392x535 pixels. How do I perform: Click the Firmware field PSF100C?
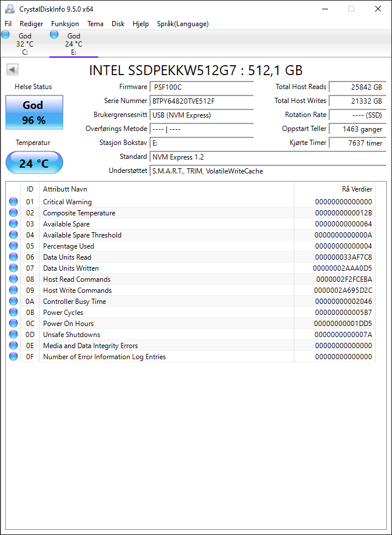point(201,87)
